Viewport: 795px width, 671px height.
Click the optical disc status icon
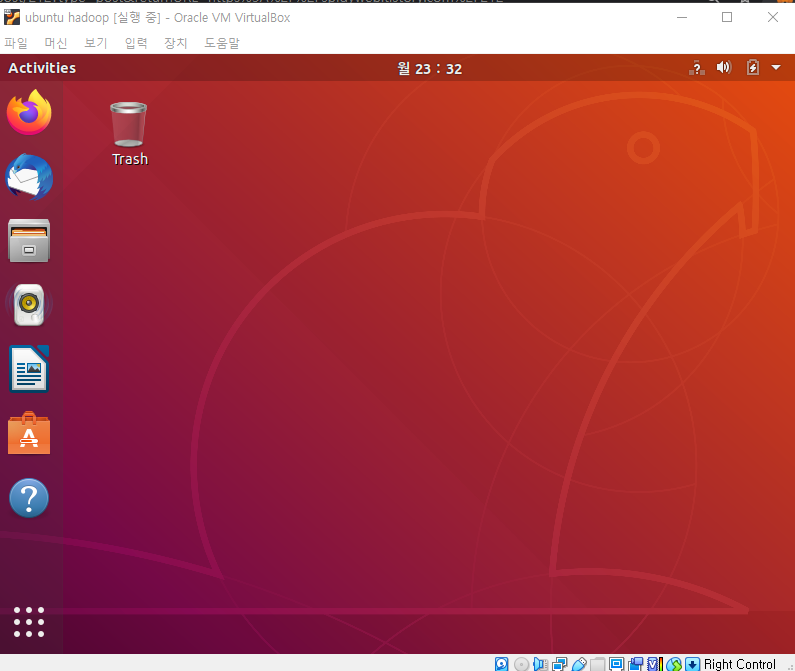tap(521, 664)
